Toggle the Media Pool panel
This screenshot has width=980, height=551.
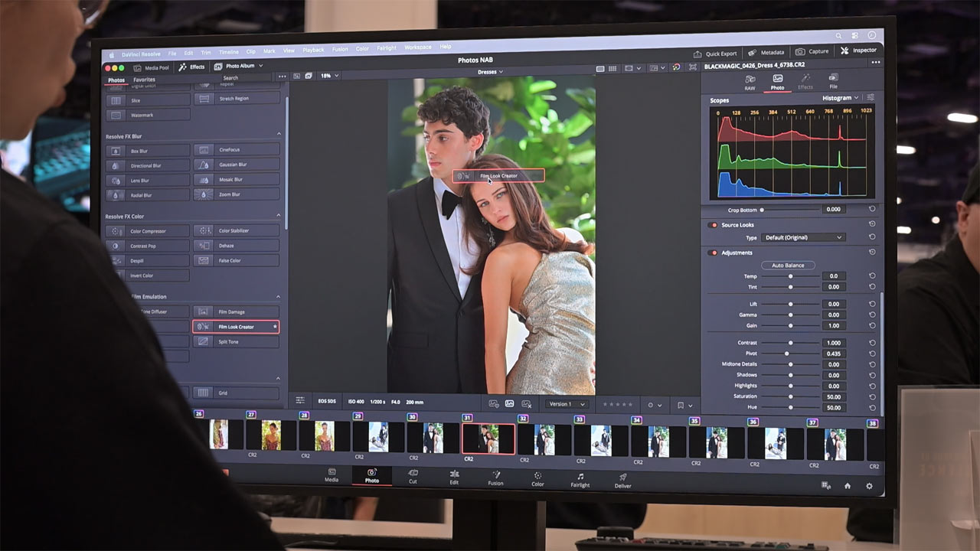152,67
